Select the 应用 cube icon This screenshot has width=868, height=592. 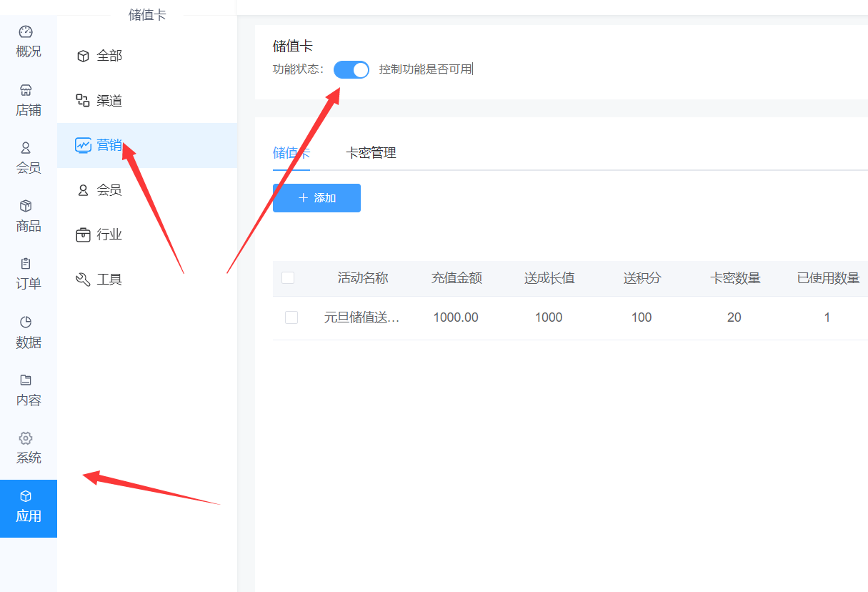(26, 496)
